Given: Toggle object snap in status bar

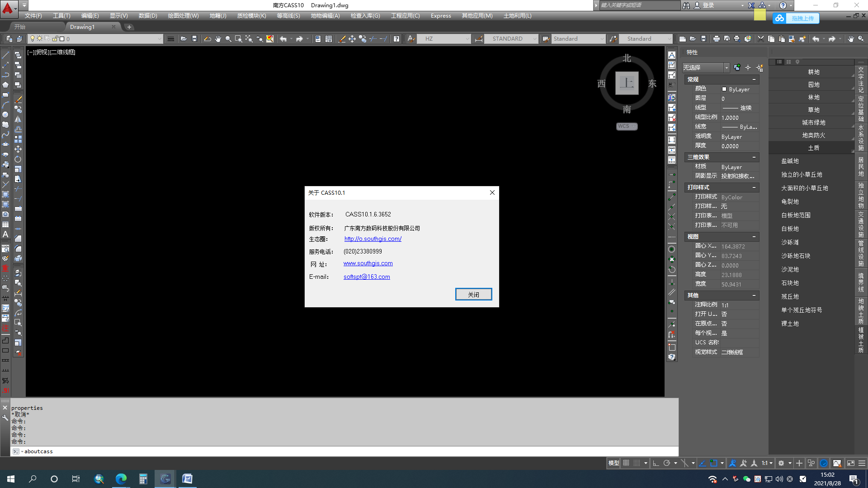Looking at the screenshot, I should click(713, 463).
